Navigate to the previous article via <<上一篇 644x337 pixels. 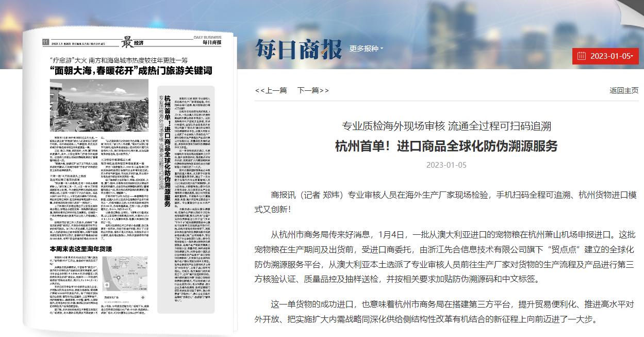[272, 89]
